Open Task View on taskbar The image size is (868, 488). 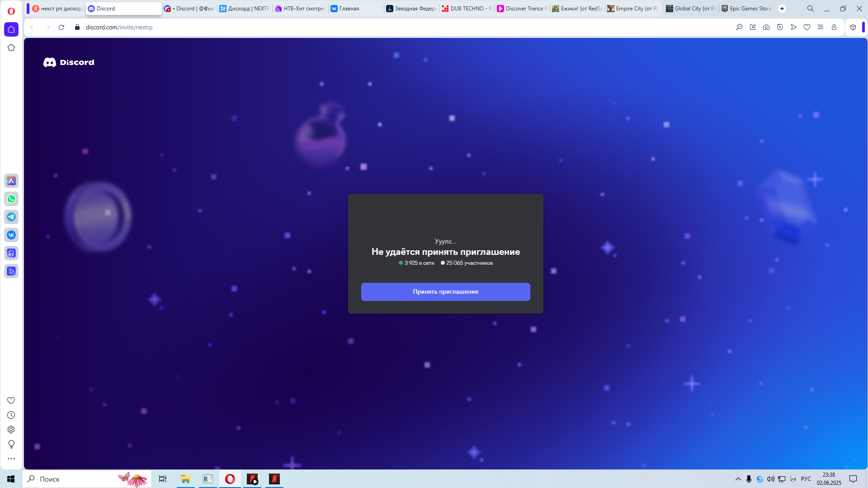point(163,479)
